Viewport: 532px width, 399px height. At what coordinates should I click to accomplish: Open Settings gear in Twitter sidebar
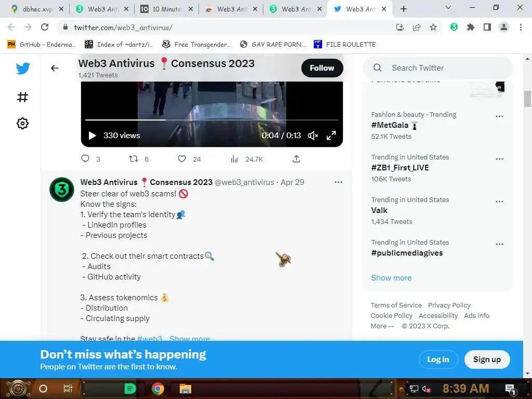(22, 124)
